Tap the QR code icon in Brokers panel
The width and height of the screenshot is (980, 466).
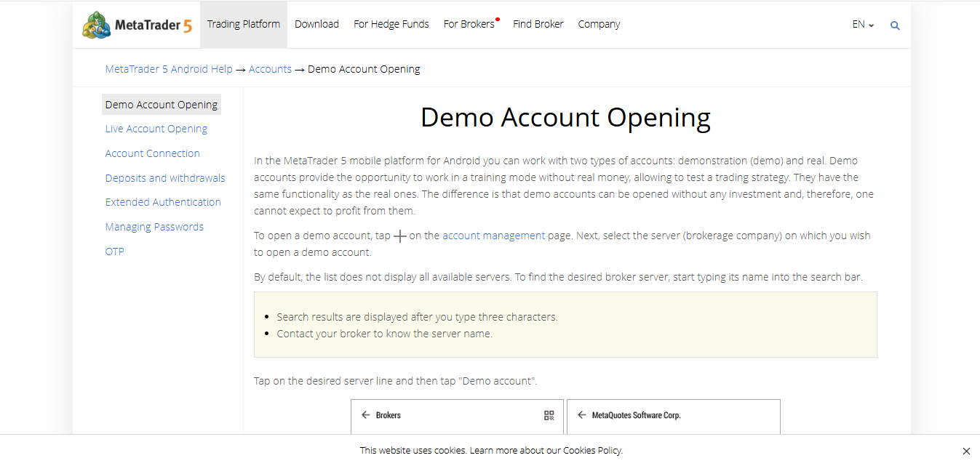coord(549,415)
